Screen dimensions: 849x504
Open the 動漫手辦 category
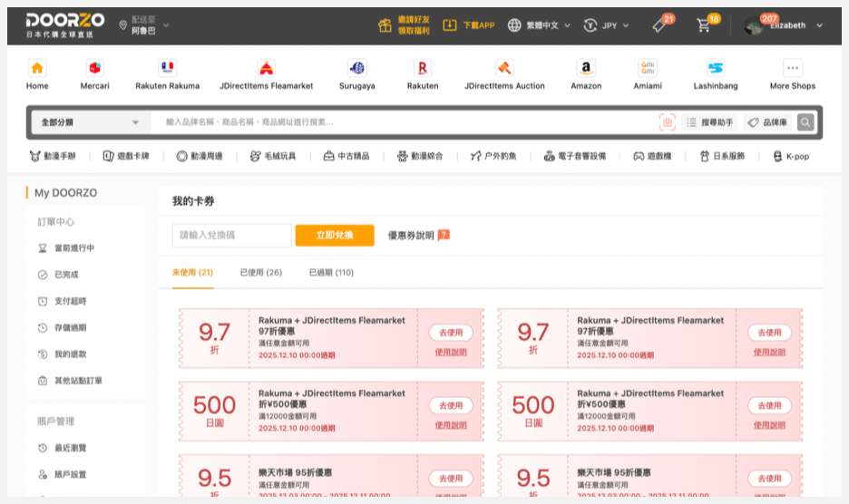[53, 156]
